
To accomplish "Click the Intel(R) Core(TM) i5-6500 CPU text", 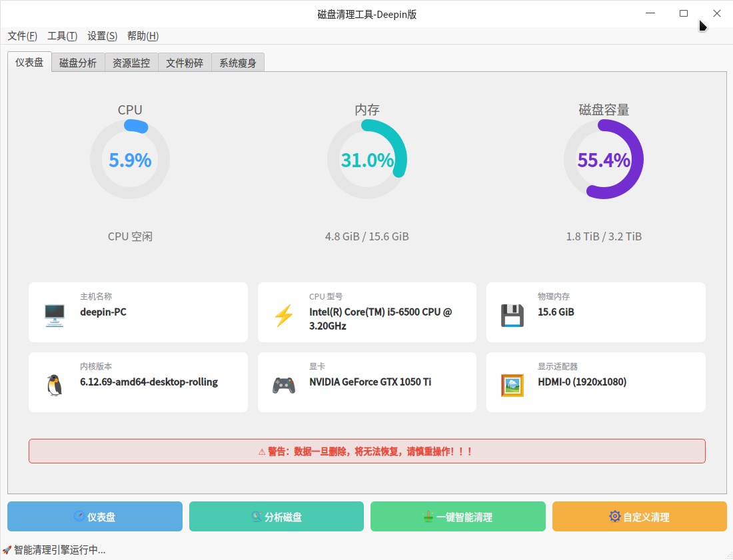I will [x=380, y=318].
